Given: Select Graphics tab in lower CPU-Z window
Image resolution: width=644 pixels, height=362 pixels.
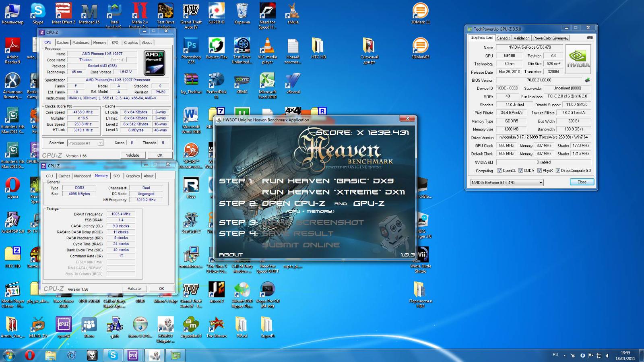Looking at the screenshot, I should point(132,176).
